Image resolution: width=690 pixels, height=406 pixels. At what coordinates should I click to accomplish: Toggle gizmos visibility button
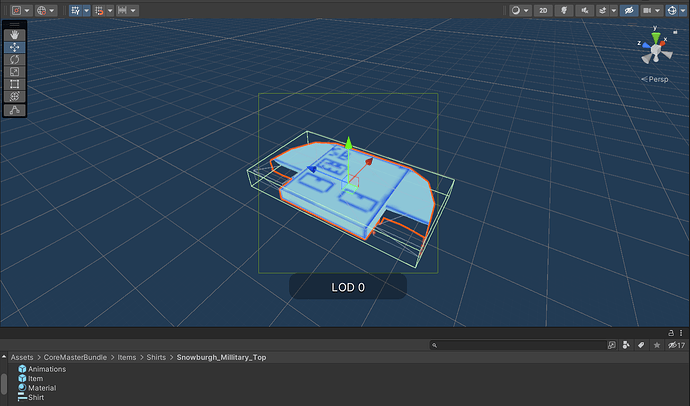[672, 11]
